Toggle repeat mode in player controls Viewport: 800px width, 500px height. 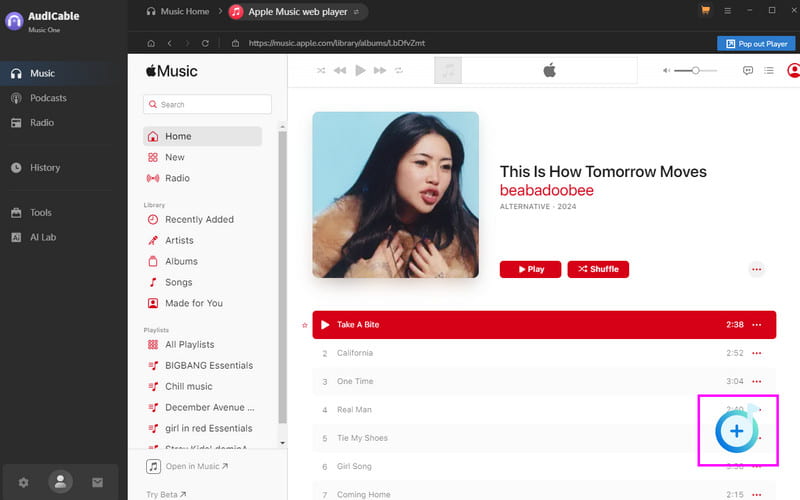tap(399, 71)
